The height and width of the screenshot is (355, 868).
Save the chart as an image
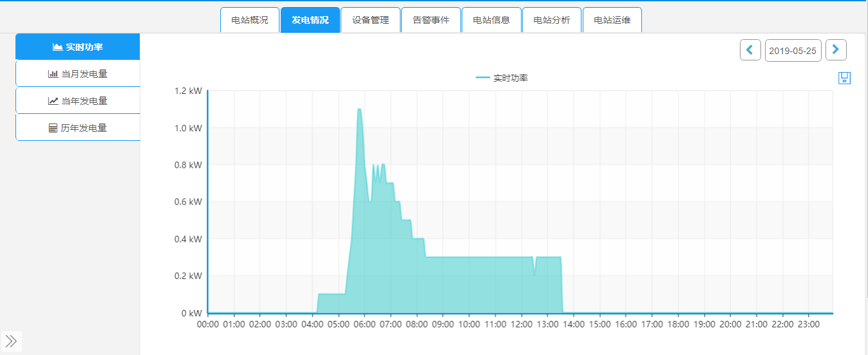pyautogui.click(x=845, y=78)
